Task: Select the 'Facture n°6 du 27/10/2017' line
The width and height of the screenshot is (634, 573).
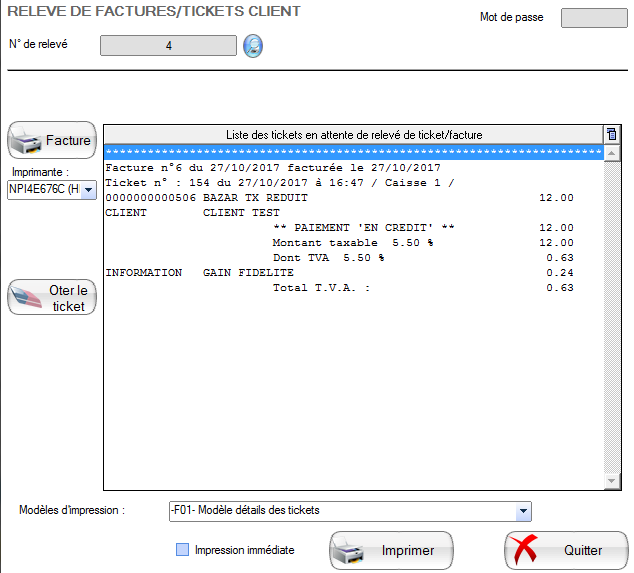Action: (273, 168)
